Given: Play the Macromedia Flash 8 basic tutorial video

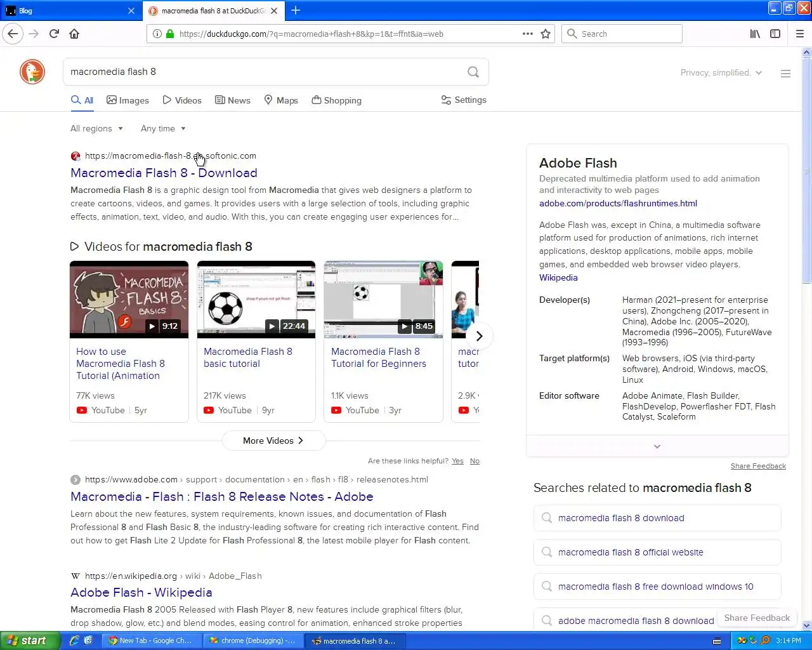Looking at the screenshot, I should [x=256, y=300].
